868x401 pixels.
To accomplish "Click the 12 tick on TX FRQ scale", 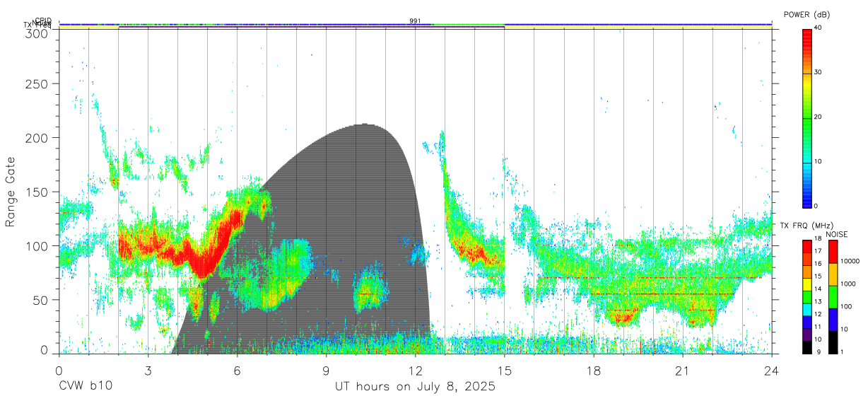I will [x=818, y=314].
